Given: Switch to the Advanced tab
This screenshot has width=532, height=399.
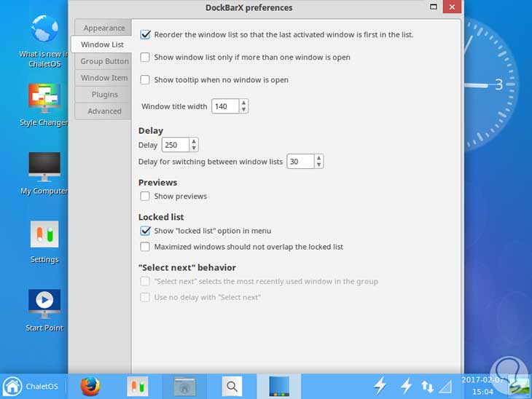Looking at the screenshot, I should (103, 111).
